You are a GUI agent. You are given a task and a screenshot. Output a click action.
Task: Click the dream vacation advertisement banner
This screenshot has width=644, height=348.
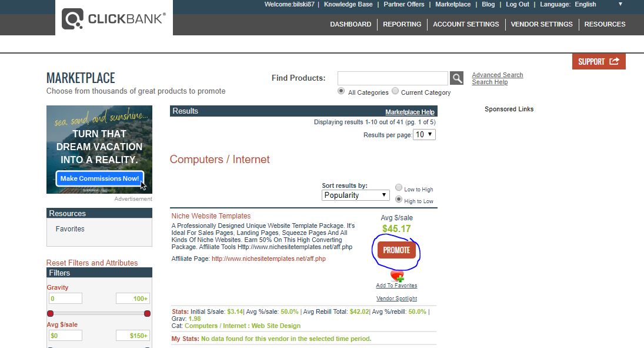(99, 150)
